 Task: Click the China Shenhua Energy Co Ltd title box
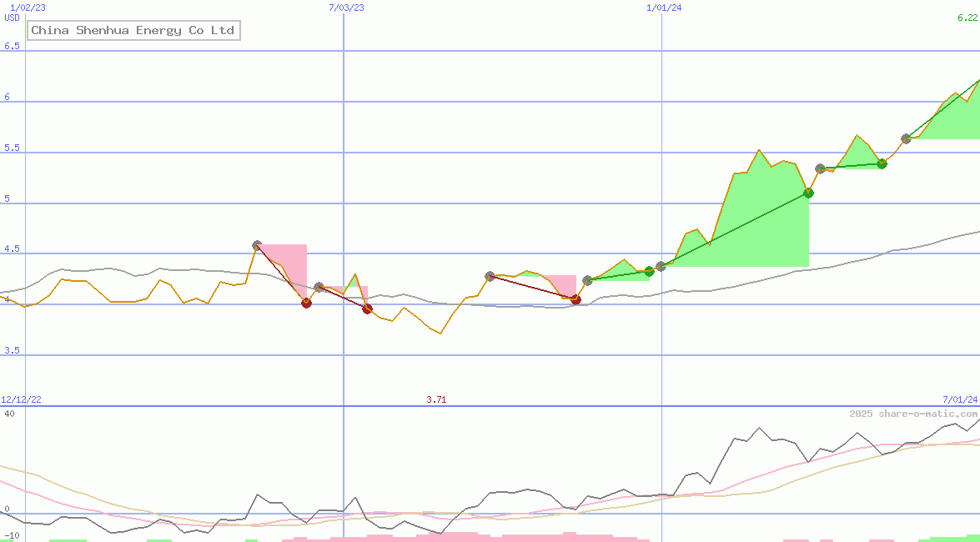[135, 31]
